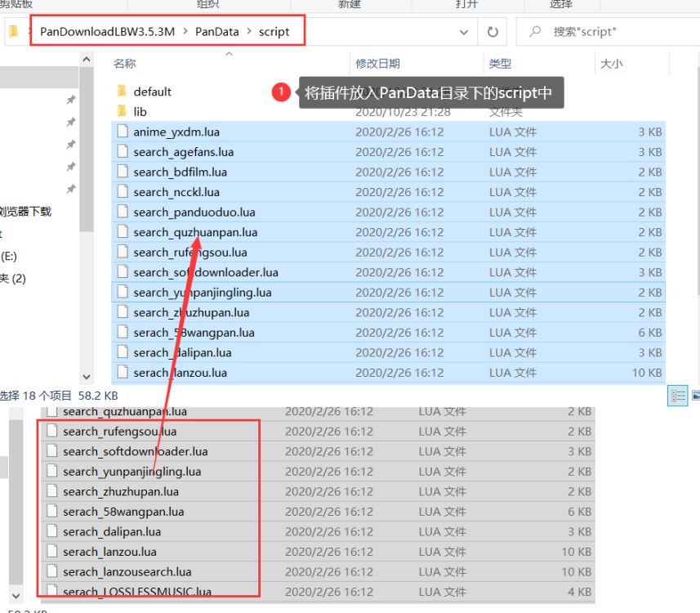700x613 pixels.
Task: Expand chevron after PanData breadcrumb
Action: [249, 32]
